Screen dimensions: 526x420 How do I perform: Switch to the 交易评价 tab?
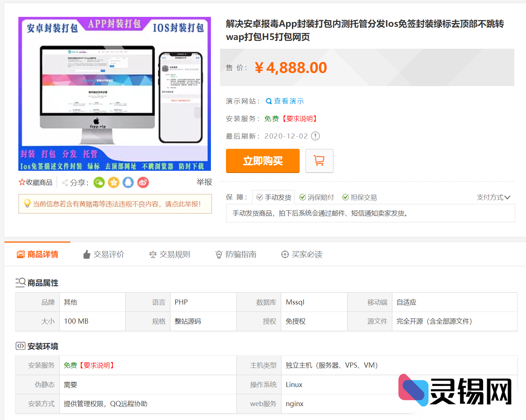(104, 254)
